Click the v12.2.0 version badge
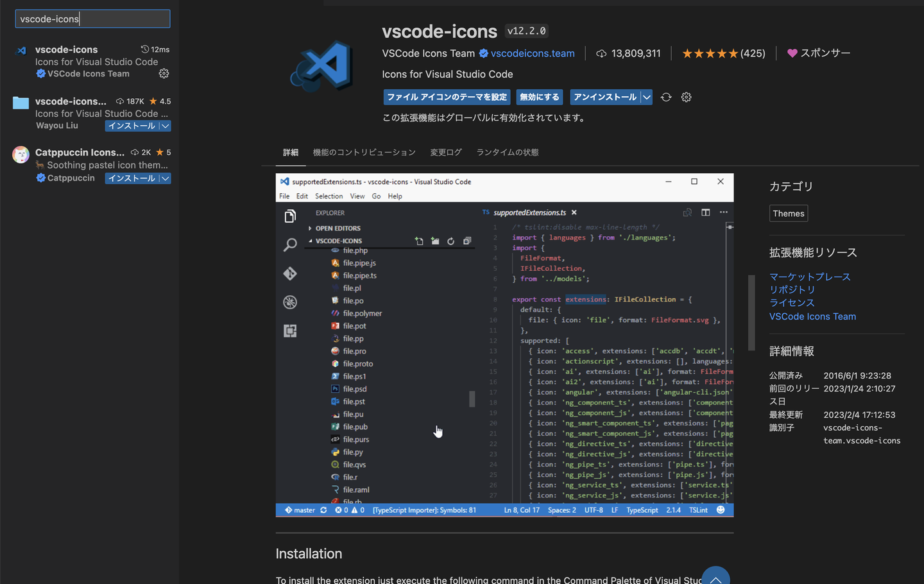924x584 pixels. [x=527, y=31]
